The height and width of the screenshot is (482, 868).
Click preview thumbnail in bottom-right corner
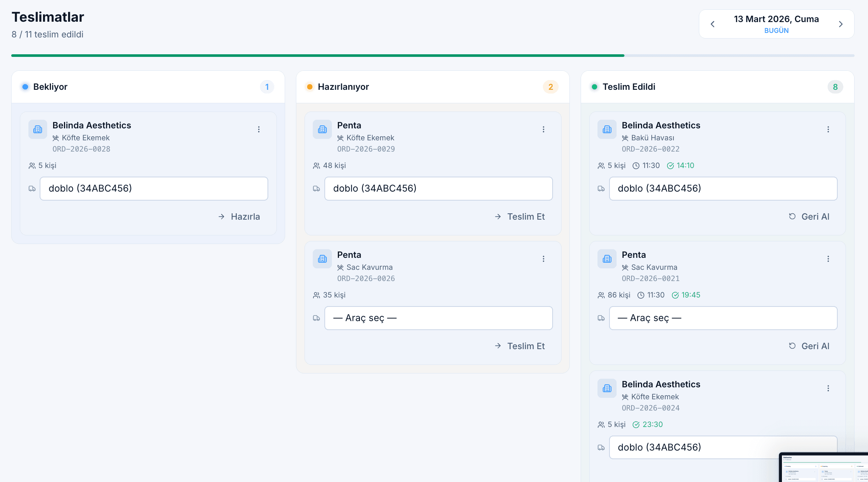(823, 468)
